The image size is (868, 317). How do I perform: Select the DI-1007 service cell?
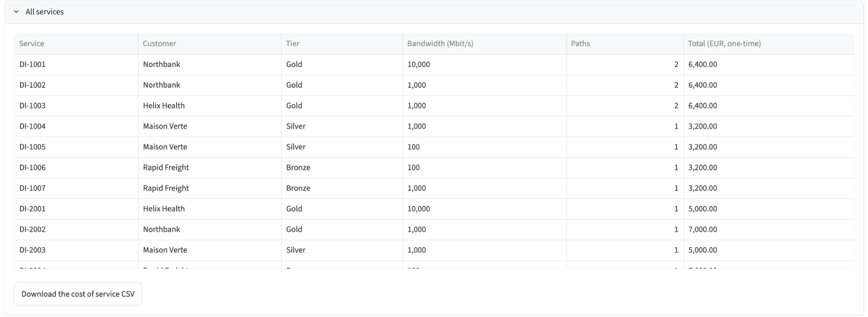(76, 188)
